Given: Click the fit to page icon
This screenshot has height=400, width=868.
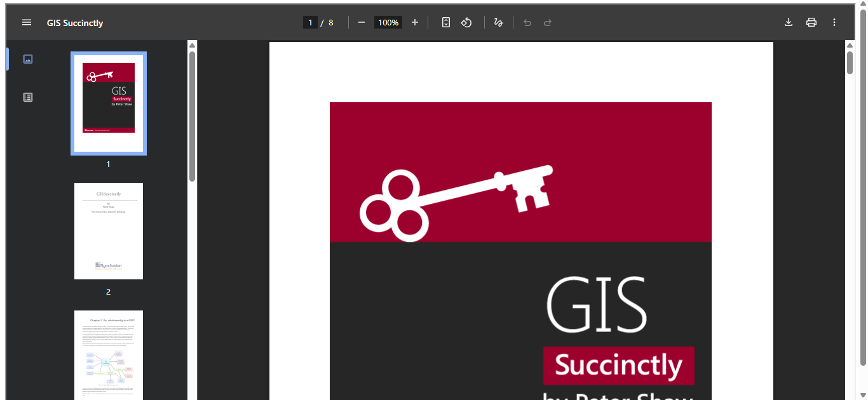Looking at the screenshot, I should (x=446, y=22).
